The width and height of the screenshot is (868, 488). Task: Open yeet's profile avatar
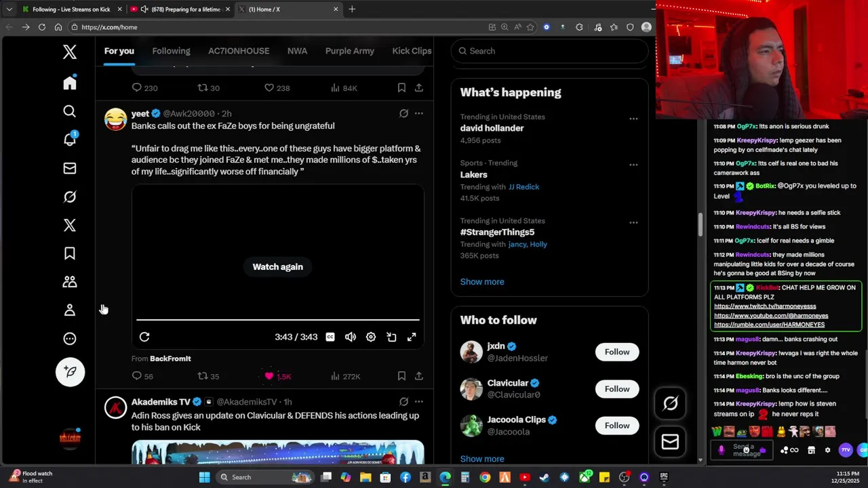[x=115, y=119]
